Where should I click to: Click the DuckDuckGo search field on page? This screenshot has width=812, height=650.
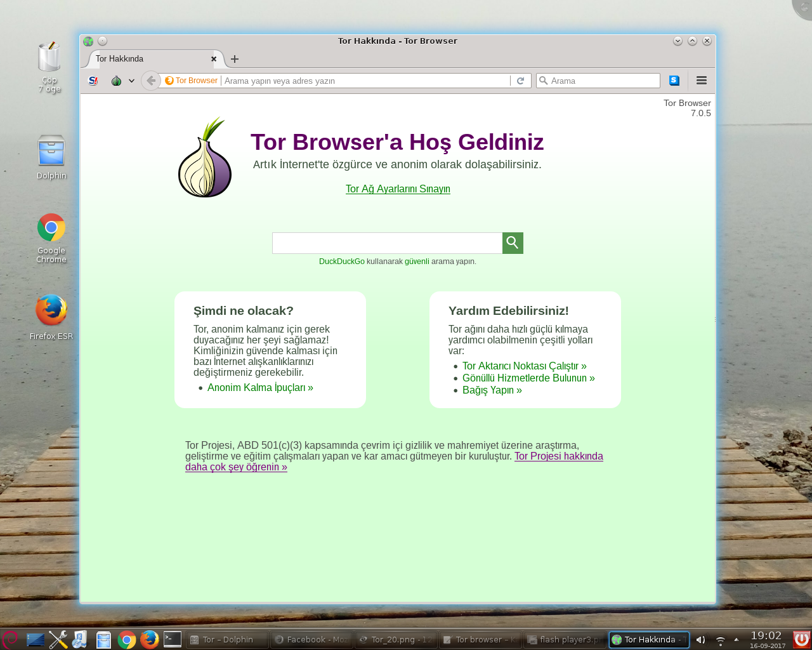coord(388,243)
